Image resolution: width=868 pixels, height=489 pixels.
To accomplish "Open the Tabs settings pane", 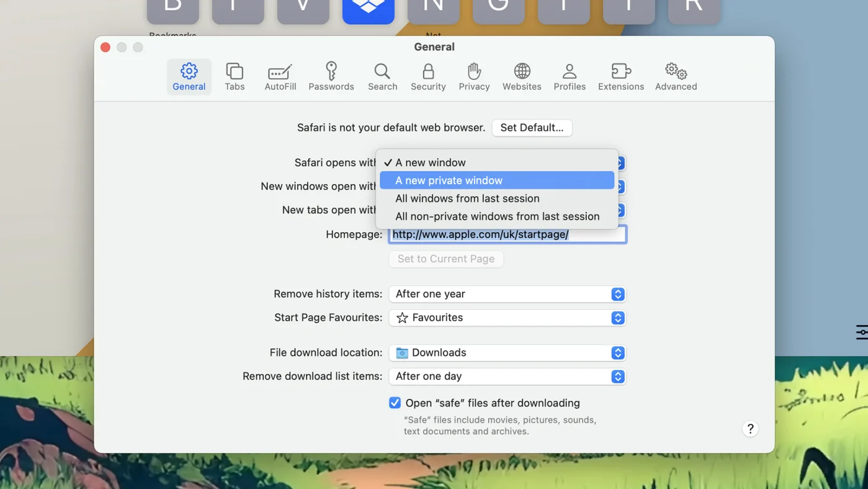I will tap(235, 77).
